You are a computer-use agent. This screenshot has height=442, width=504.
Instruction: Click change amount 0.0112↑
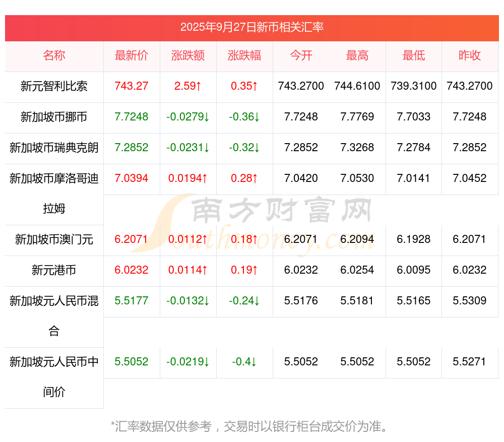click(x=187, y=239)
